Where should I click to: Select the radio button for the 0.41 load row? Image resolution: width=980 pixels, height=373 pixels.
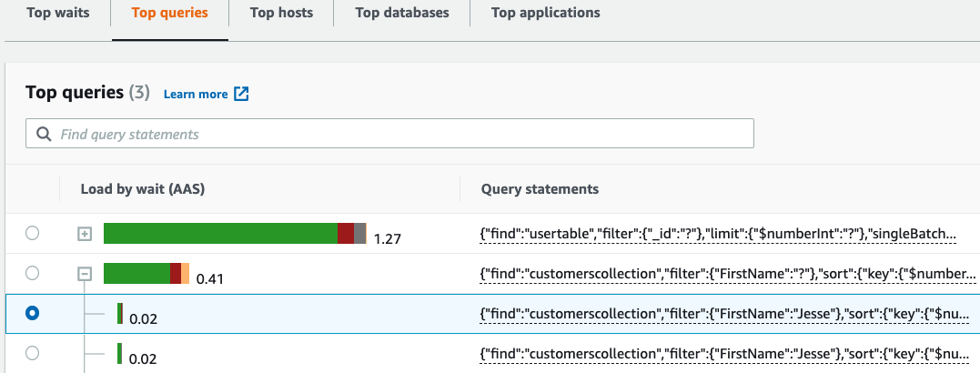pyautogui.click(x=33, y=273)
